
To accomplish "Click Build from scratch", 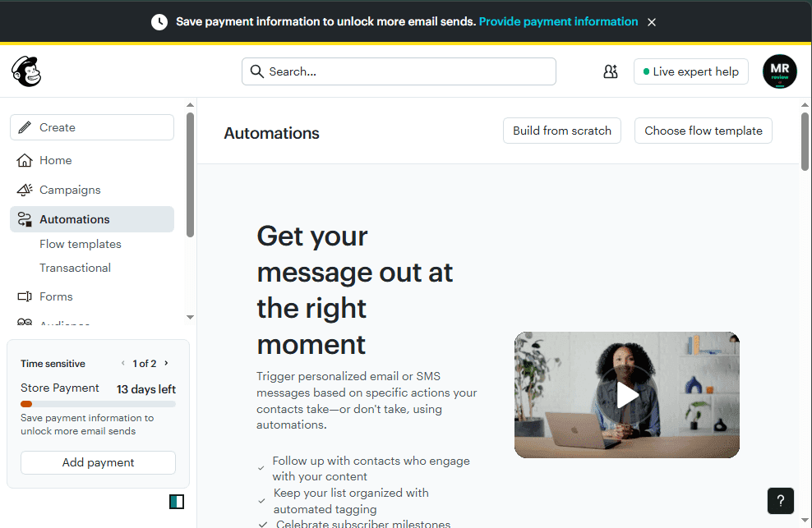I will [x=562, y=131].
